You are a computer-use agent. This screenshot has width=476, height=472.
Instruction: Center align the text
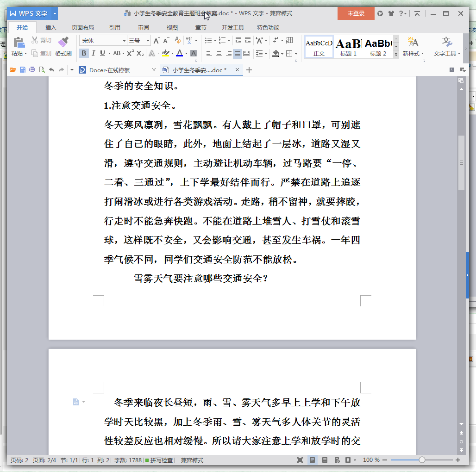pos(219,54)
